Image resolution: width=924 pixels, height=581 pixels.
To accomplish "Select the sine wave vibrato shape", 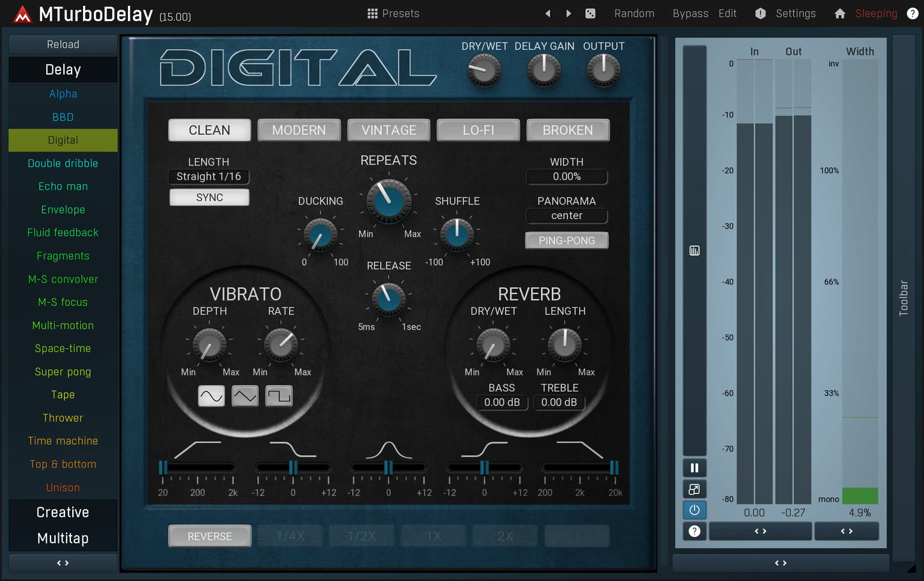I will 211,396.
